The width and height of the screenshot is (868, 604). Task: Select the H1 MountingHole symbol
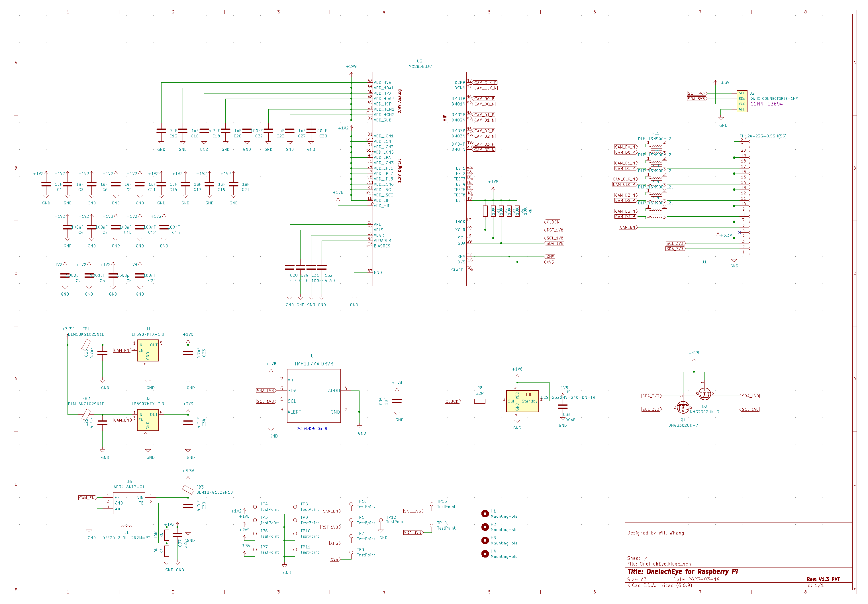pyautogui.click(x=485, y=513)
